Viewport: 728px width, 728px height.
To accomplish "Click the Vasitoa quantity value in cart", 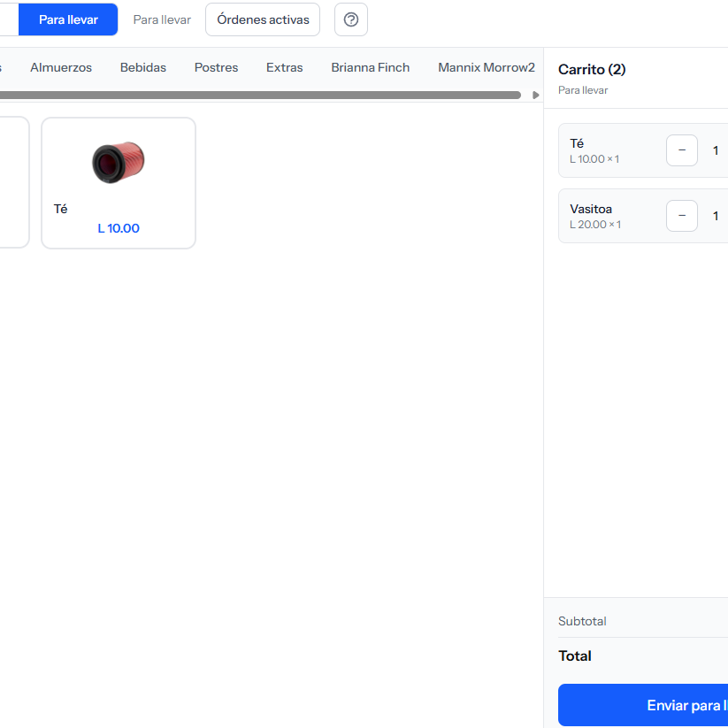I will [716, 216].
